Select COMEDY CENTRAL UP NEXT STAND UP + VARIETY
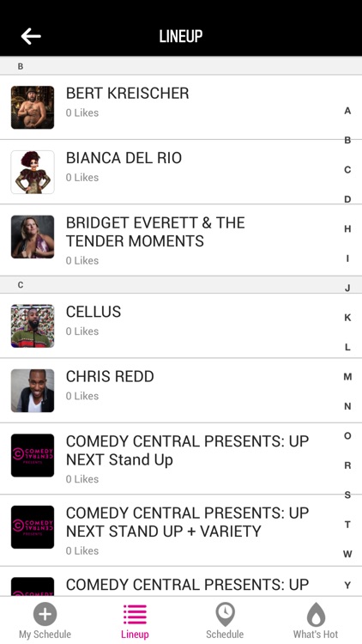This screenshot has height=644, width=362. [181, 531]
